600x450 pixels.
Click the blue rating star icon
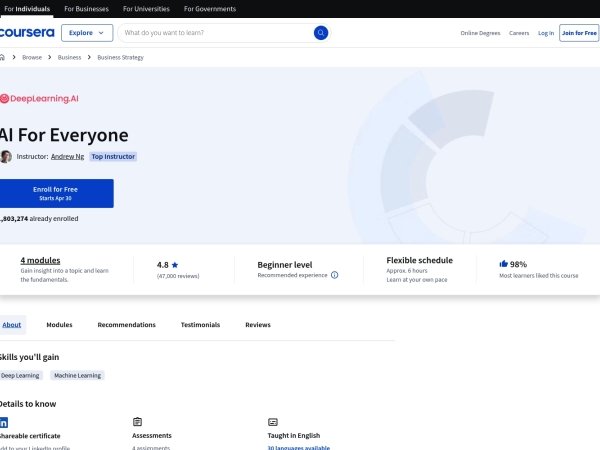coord(175,265)
